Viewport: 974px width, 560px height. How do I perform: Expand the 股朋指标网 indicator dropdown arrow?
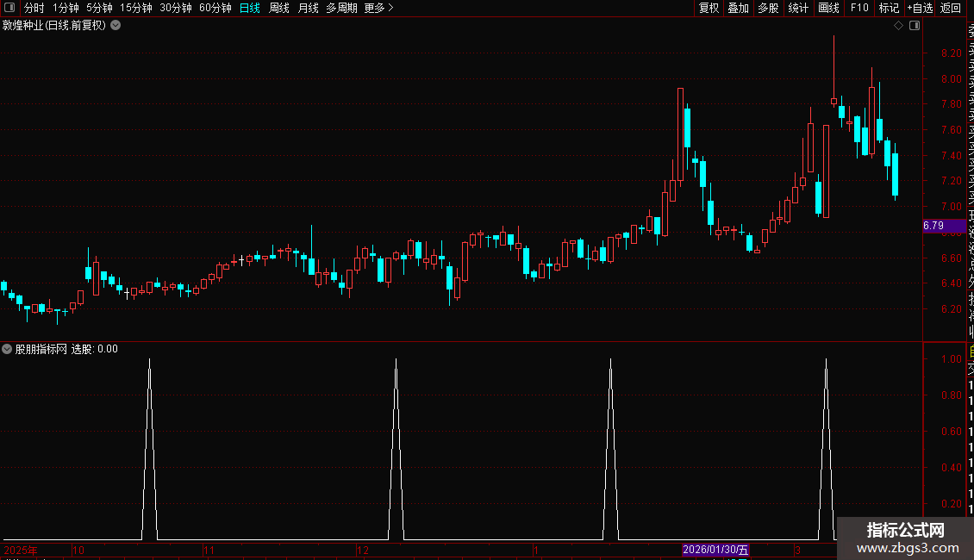[x=7, y=349]
